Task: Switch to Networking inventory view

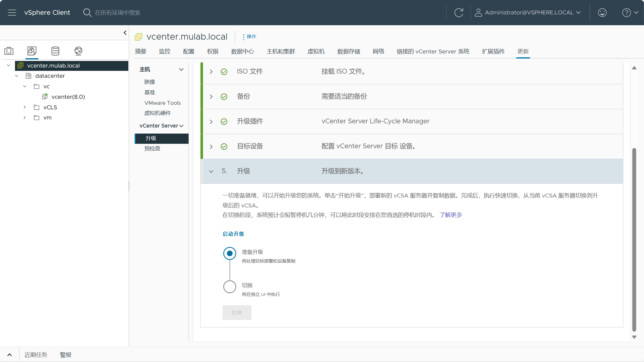Action: coord(78,51)
